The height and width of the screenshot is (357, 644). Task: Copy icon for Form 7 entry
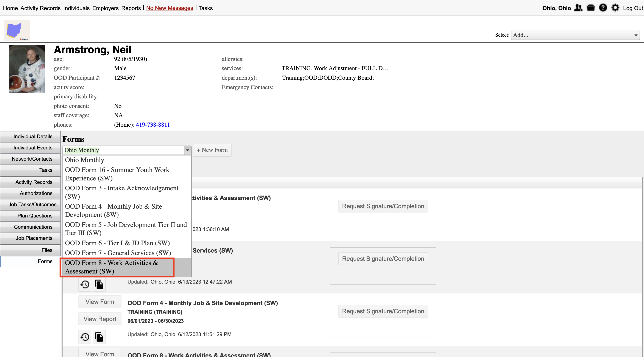(x=99, y=284)
